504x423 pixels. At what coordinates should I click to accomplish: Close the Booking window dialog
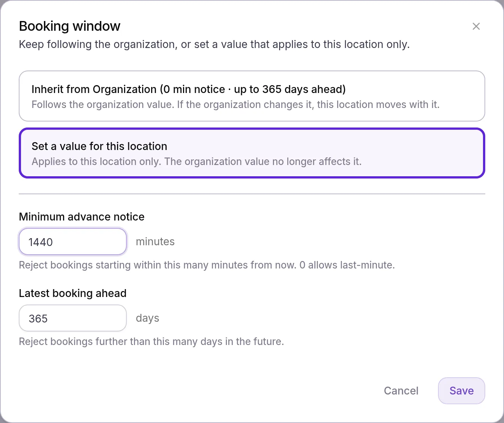coord(476,26)
